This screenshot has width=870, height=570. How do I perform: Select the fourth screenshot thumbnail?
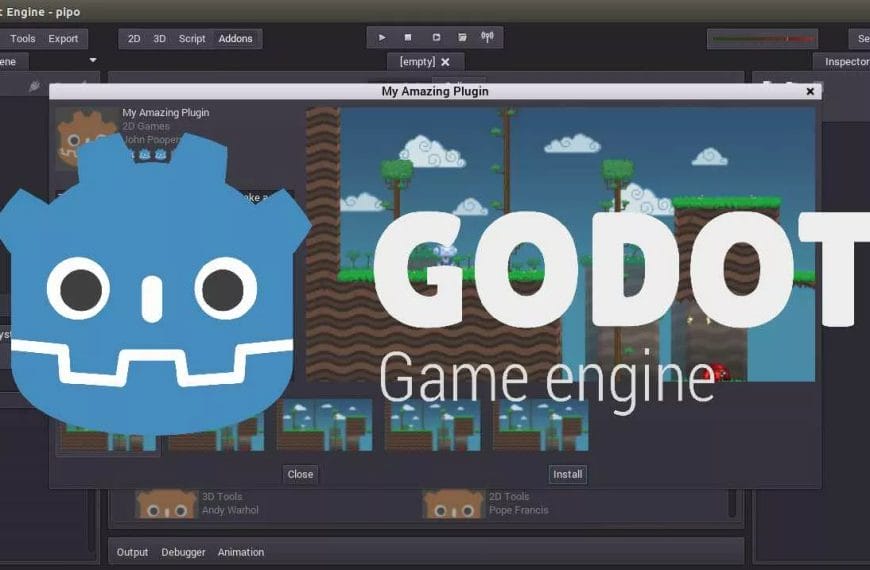[x=433, y=425]
